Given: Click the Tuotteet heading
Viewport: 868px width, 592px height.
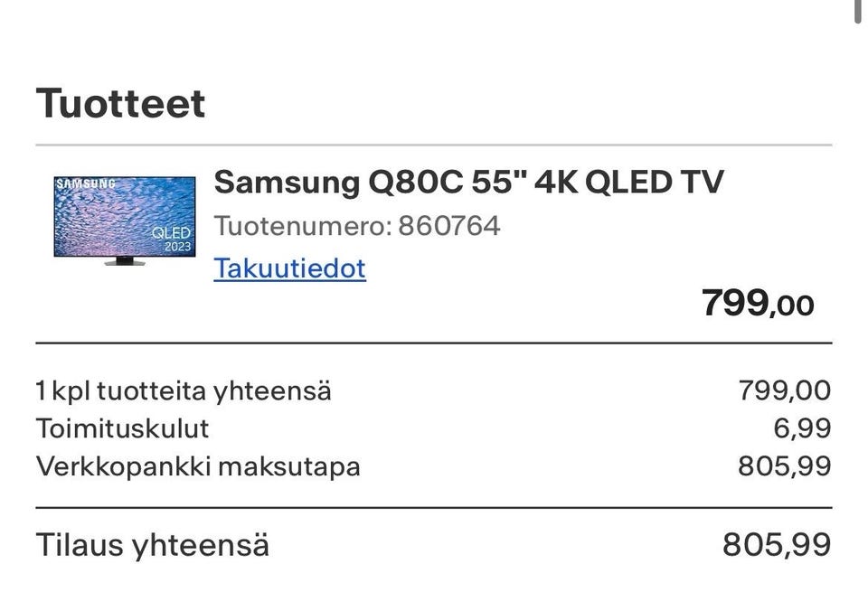Looking at the screenshot, I should [120, 103].
